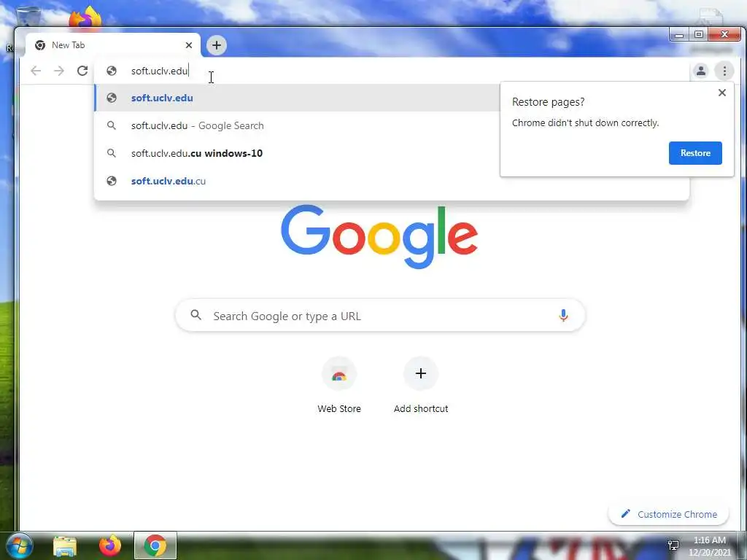Dismiss the Restore pages popup
747x560 pixels.
(x=722, y=93)
